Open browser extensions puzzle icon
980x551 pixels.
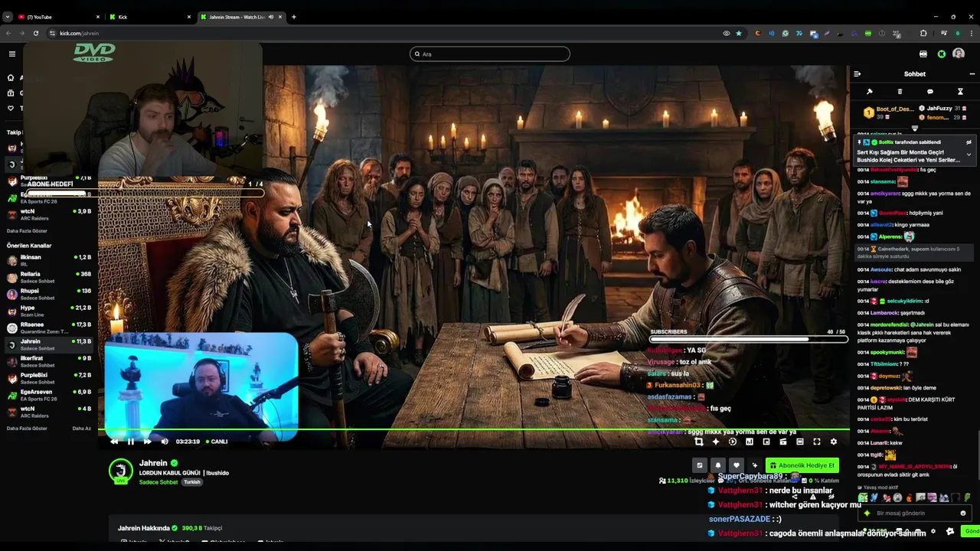coord(923,33)
